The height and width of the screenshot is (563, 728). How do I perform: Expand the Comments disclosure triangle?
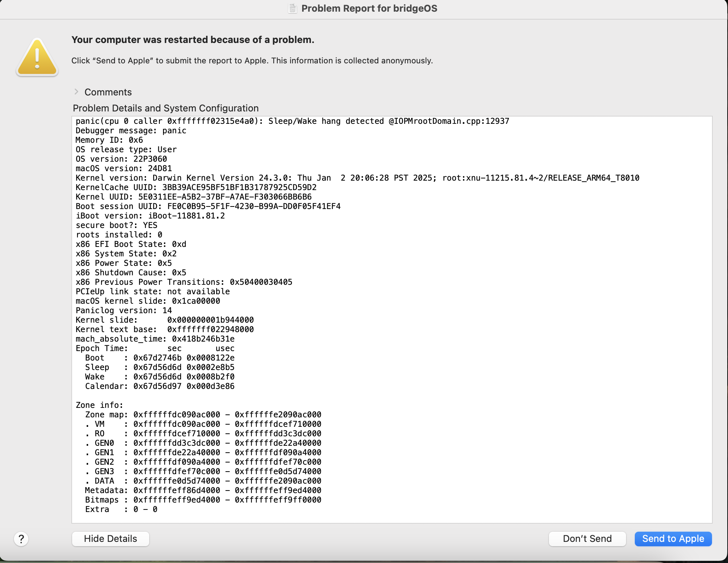77,92
